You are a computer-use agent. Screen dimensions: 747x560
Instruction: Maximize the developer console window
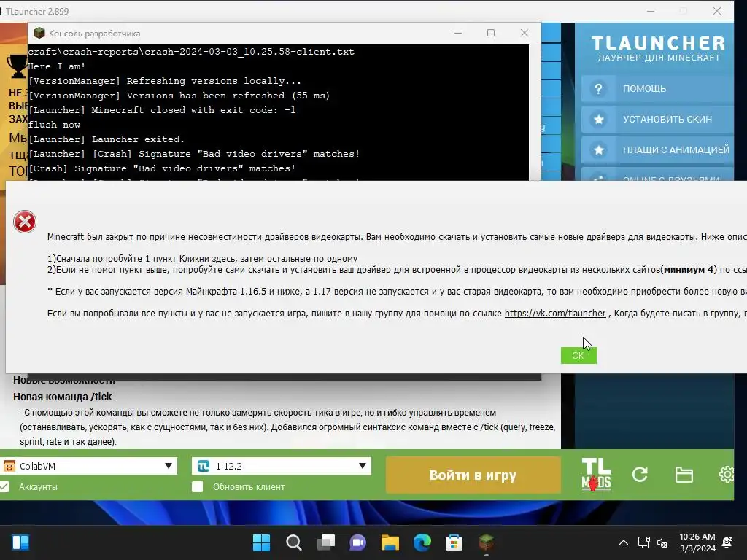pos(491,33)
